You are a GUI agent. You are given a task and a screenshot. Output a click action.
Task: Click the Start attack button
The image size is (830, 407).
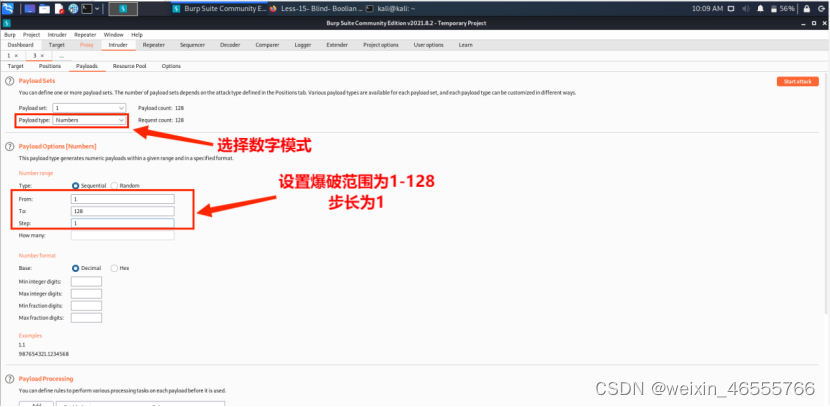pos(798,82)
